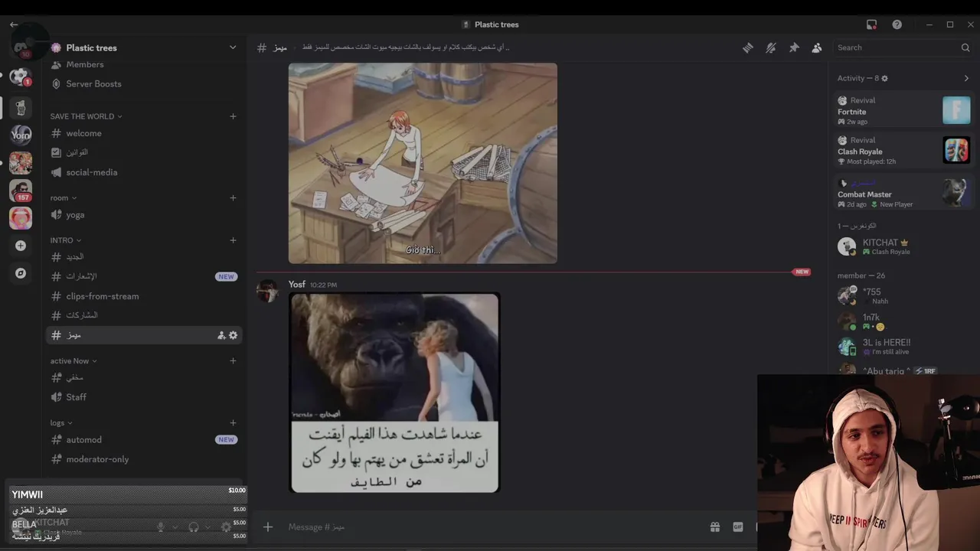Add channel to room category
The image size is (980, 551).
tap(233, 197)
